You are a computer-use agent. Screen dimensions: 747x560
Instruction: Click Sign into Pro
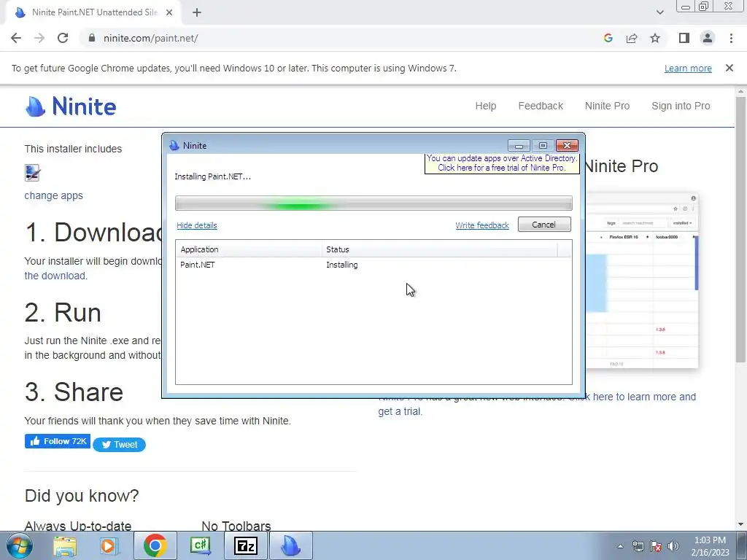[681, 106]
